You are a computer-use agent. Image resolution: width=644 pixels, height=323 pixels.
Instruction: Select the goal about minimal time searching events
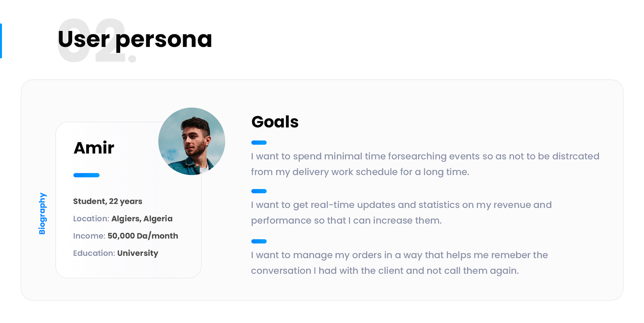pos(425,164)
